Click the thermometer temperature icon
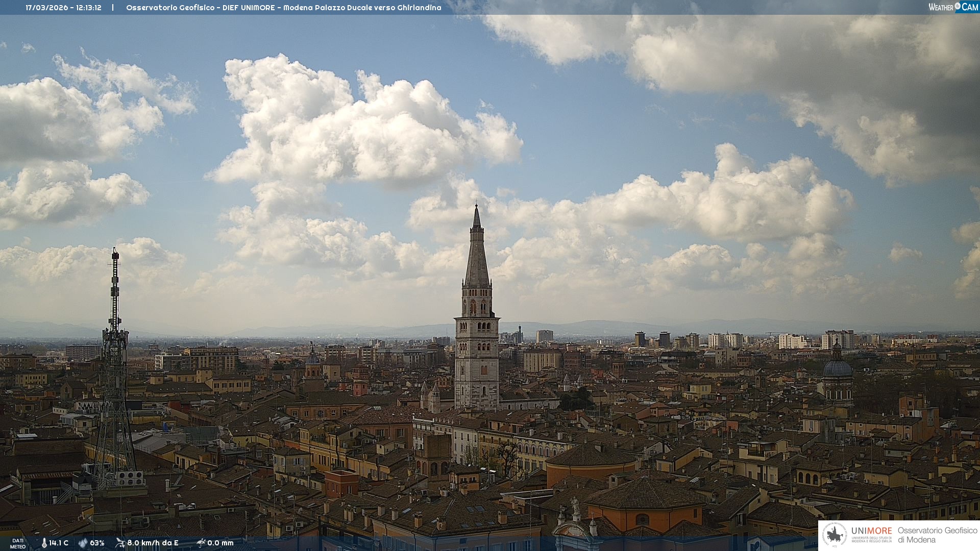980x551 pixels. coord(44,543)
